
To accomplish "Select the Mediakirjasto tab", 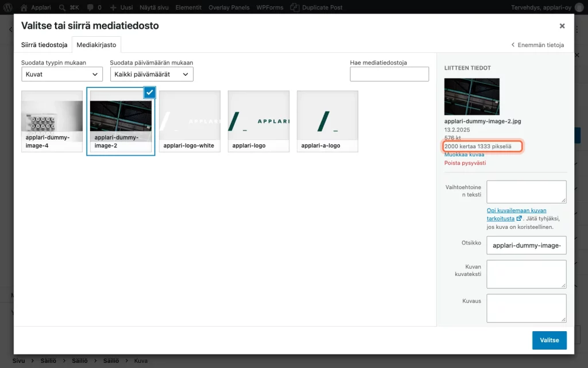I will tap(96, 45).
